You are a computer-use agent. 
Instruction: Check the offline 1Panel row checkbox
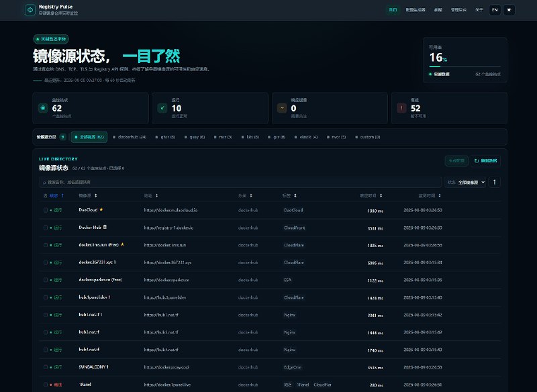tap(46, 385)
